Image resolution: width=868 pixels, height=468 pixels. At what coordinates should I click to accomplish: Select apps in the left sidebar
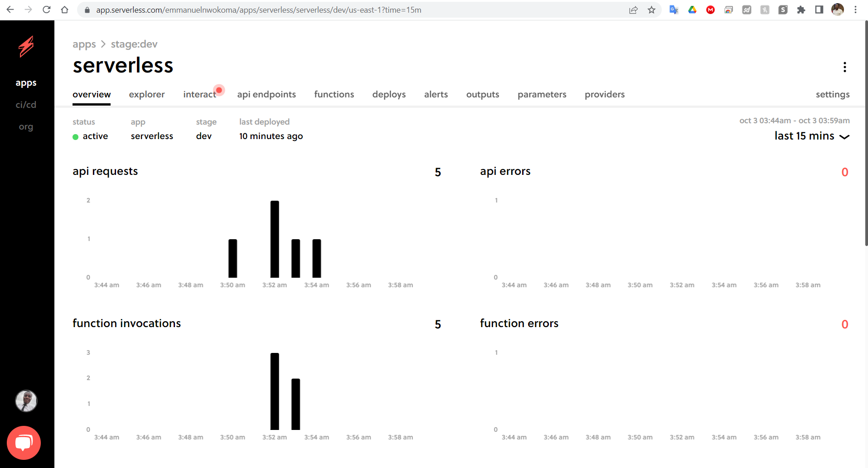pyautogui.click(x=26, y=83)
